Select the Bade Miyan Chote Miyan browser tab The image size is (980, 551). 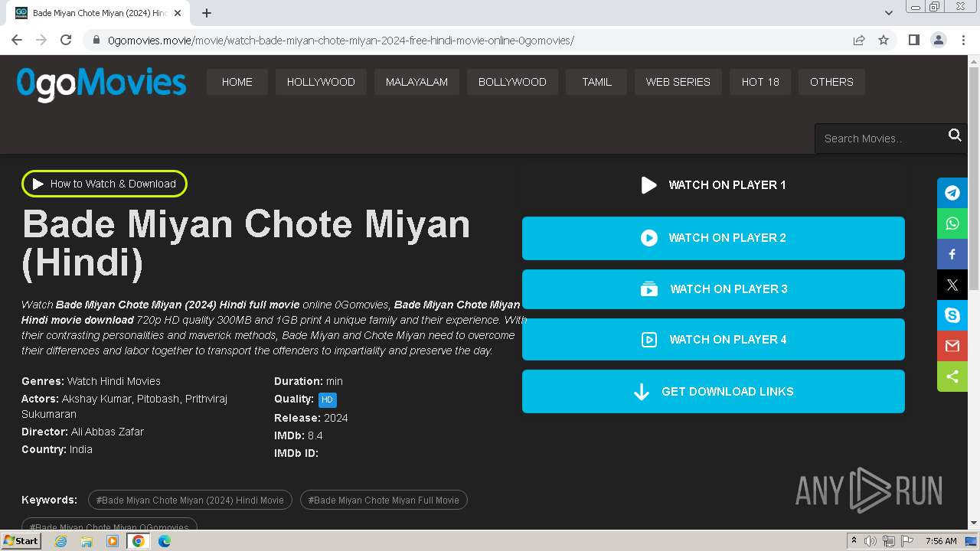(100, 13)
